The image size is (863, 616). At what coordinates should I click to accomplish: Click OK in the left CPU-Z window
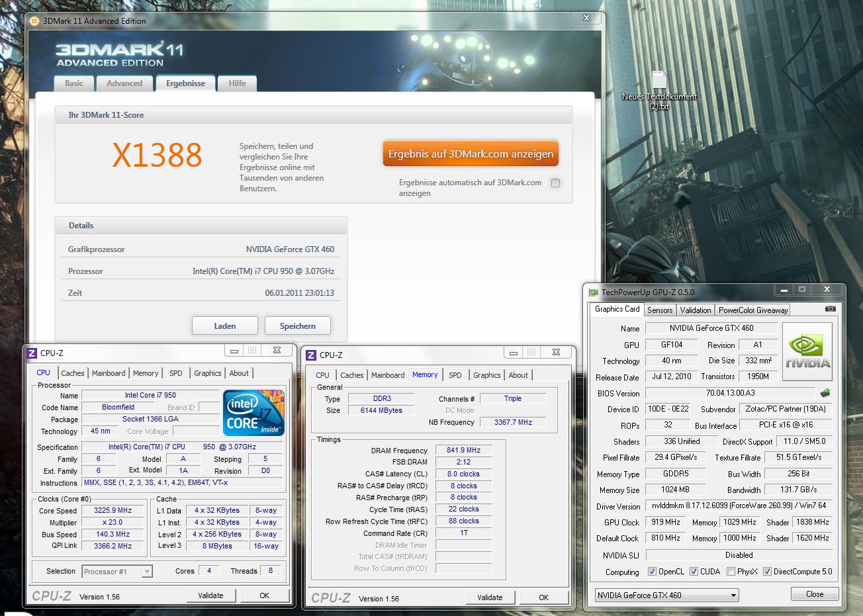point(265,595)
